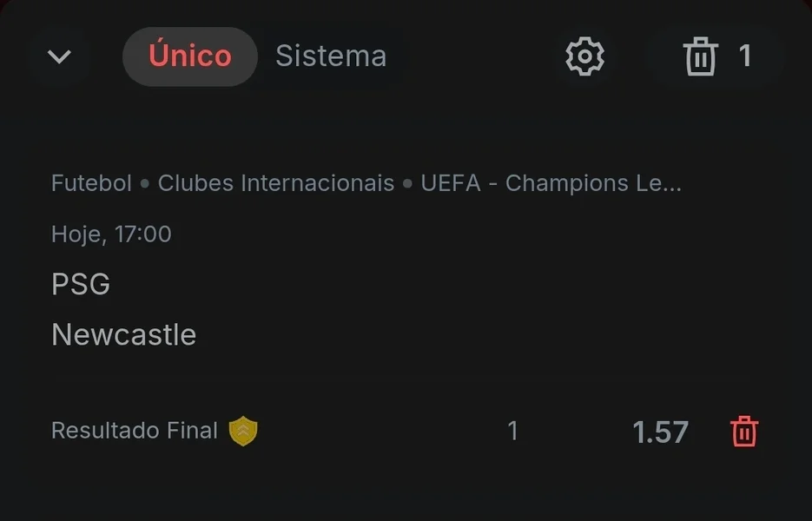Click the badge icon after Resultado Final
The image size is (812, 521).
[244, 429]
